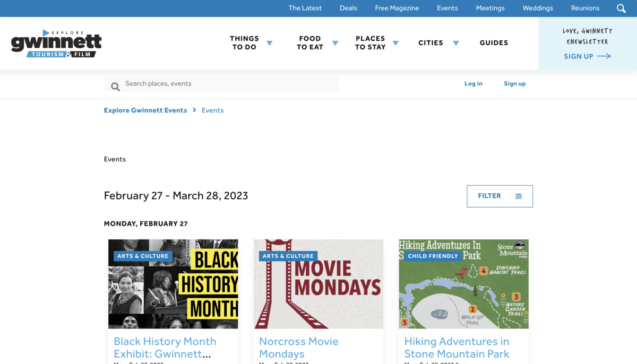Image resolution: width=637 pixels, height=364 pixels.
Task: Click Explore Gwinnett Events breadcrumb
Action: (x=145, y=110)
